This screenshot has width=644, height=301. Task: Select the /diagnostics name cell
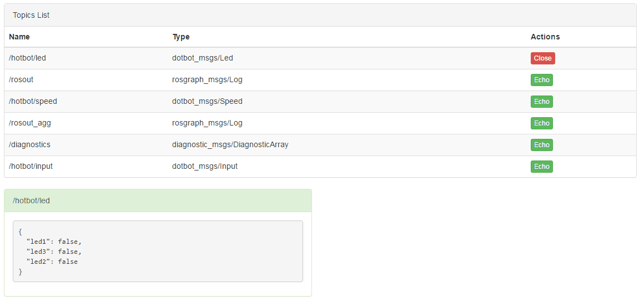coord(29,144)
